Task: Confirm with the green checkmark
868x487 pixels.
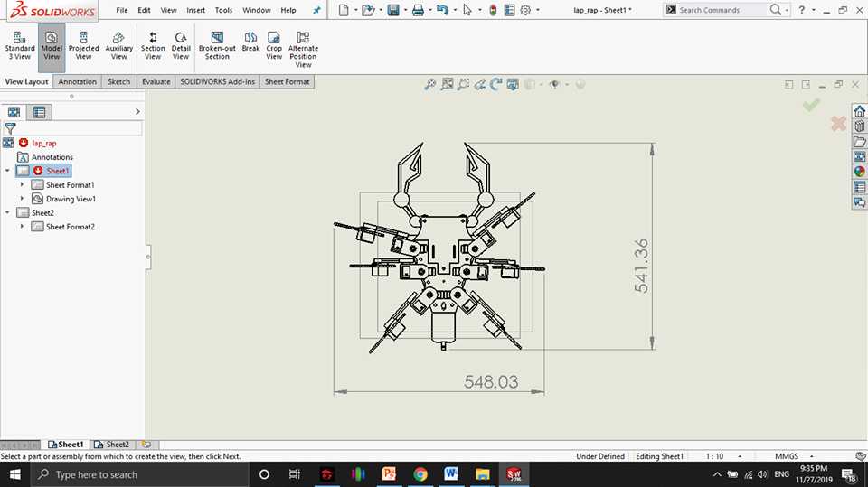Action: coord(812,105)
